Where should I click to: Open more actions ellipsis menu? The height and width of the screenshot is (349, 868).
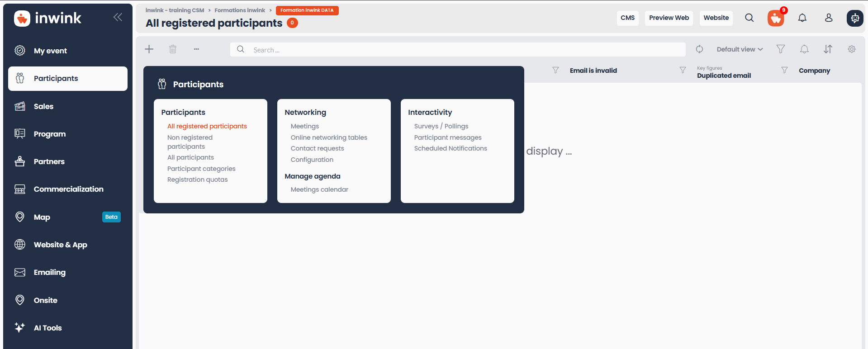(x=196, y=49)
